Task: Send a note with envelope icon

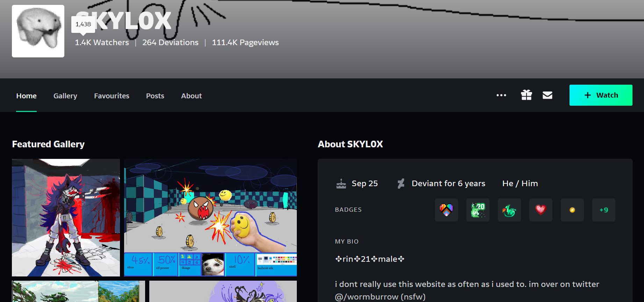Action: (548, 95)
